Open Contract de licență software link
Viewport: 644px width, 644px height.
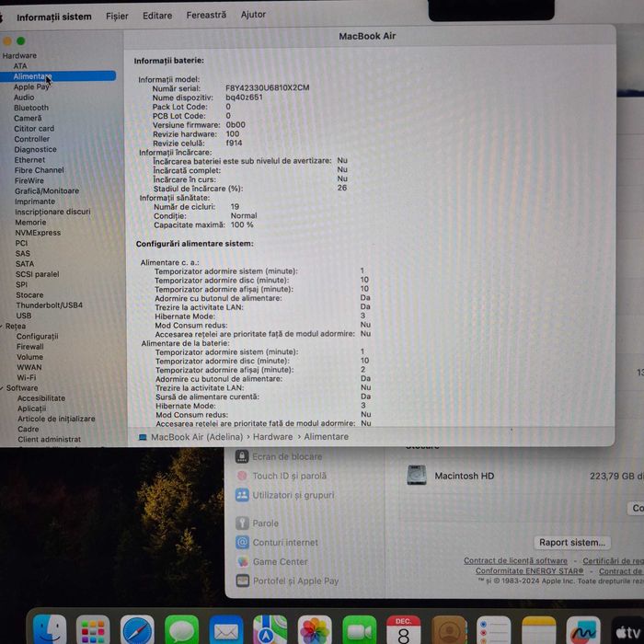tap(515, 560)
